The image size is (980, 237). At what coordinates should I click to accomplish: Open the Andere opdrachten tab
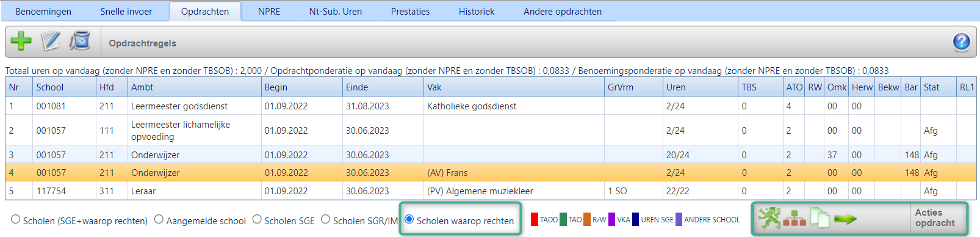tap(563, 11)
